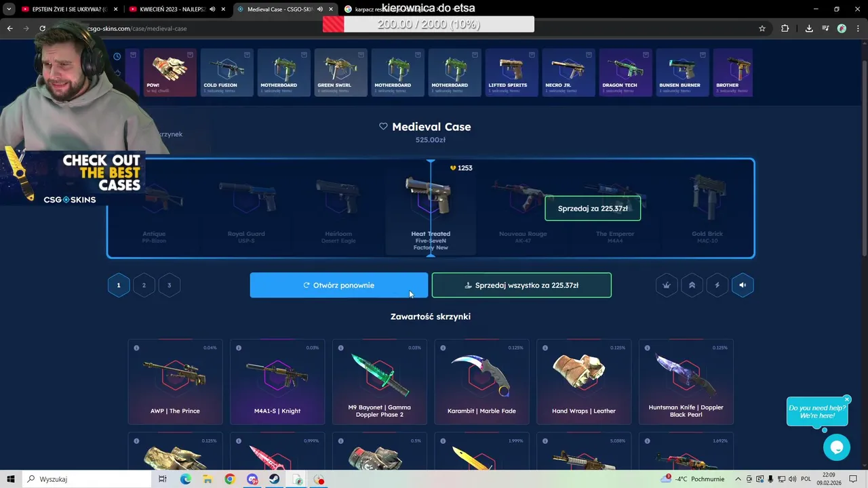Favorite Medieval Case with the heart icon
Viewport: 868px width, 488px height.
[383, 127]
